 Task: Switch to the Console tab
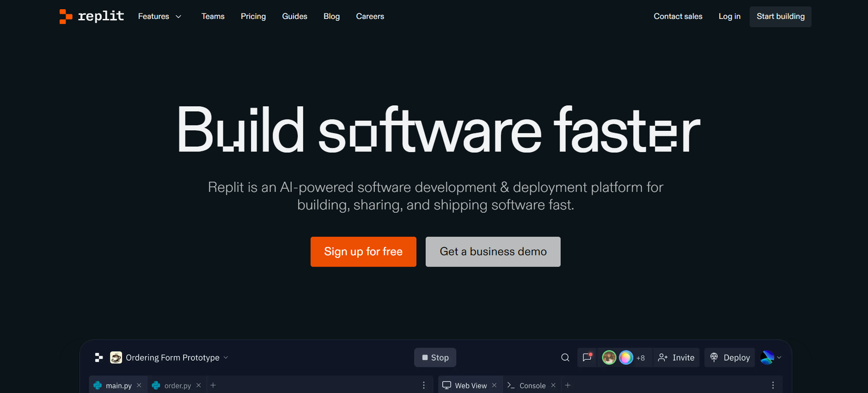pos(532,385)
